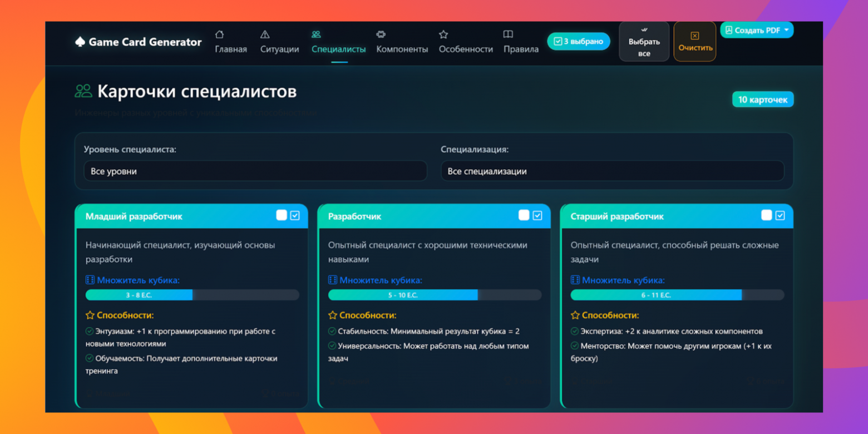Screen dimensions: 868x434
Task: Open the Особенности tab
Action: click(x=466, y=43)
